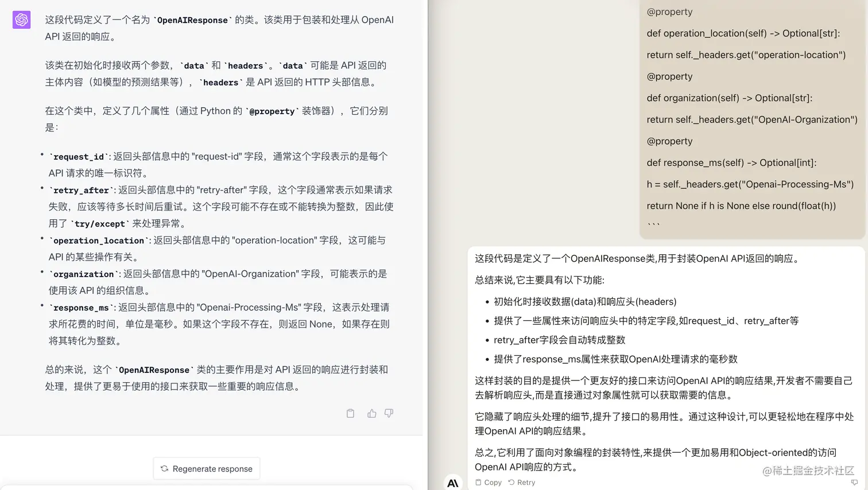
Task: Click Claude bullet about response_ms属性
Action: point(615,359)
